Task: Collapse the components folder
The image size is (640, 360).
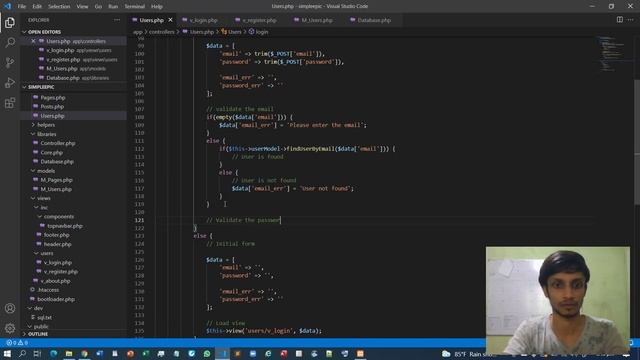Action: (x=58, y=216)
